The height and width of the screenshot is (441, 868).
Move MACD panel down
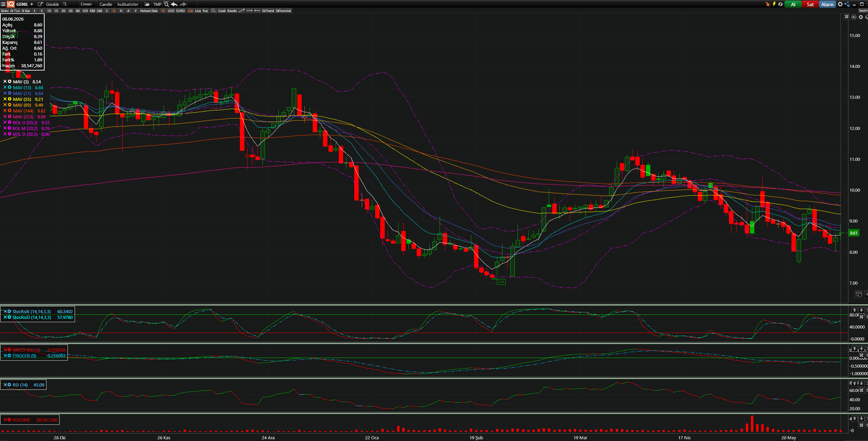861,348
